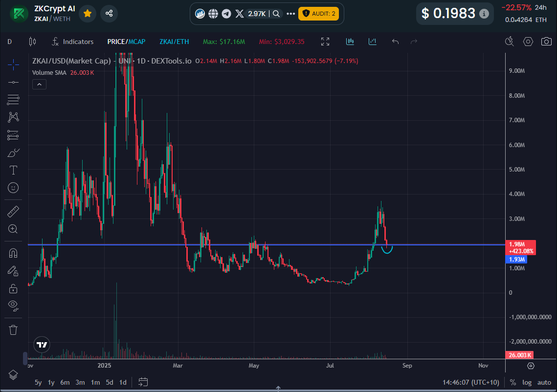Select the zoom-in tool

coord(13,228)
